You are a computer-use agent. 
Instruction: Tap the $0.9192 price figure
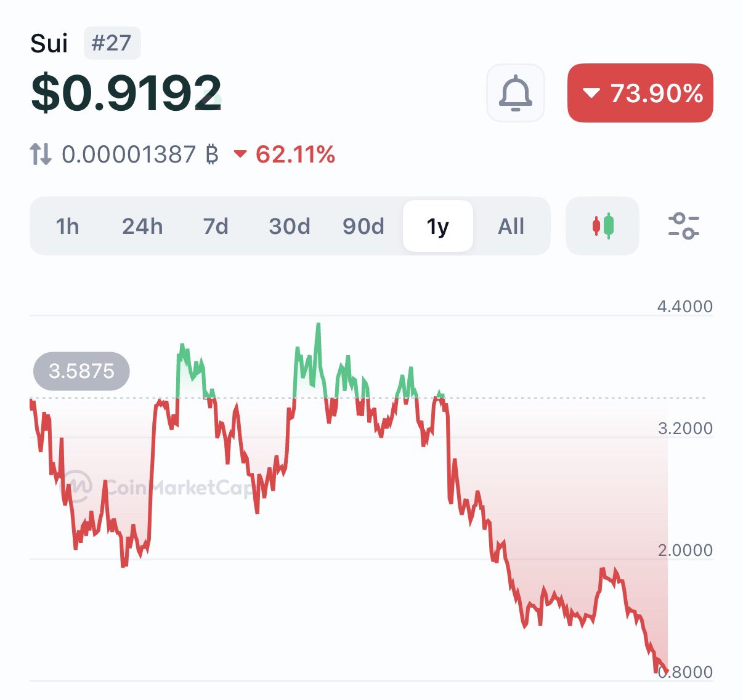(x=126, y=94)
